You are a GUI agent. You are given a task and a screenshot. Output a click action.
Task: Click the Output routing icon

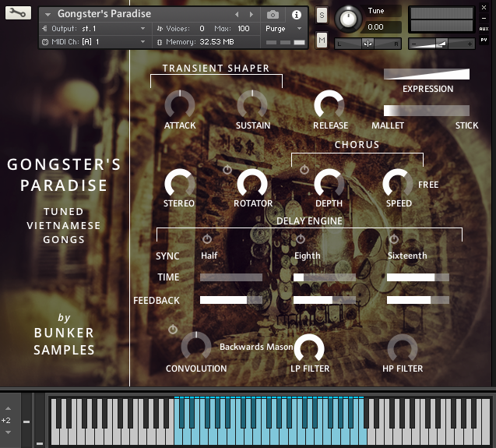click(x=44, y=29)
